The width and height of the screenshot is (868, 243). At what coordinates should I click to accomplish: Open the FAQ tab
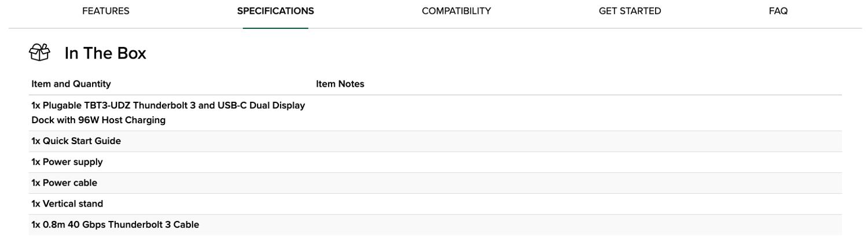coord(778,11)
